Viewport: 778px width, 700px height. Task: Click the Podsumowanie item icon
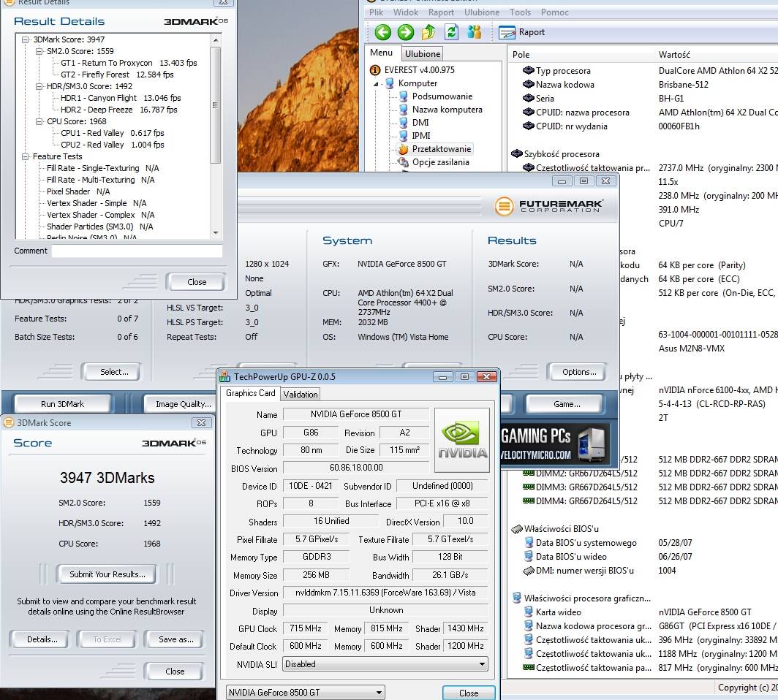click(x=404, y=96)
